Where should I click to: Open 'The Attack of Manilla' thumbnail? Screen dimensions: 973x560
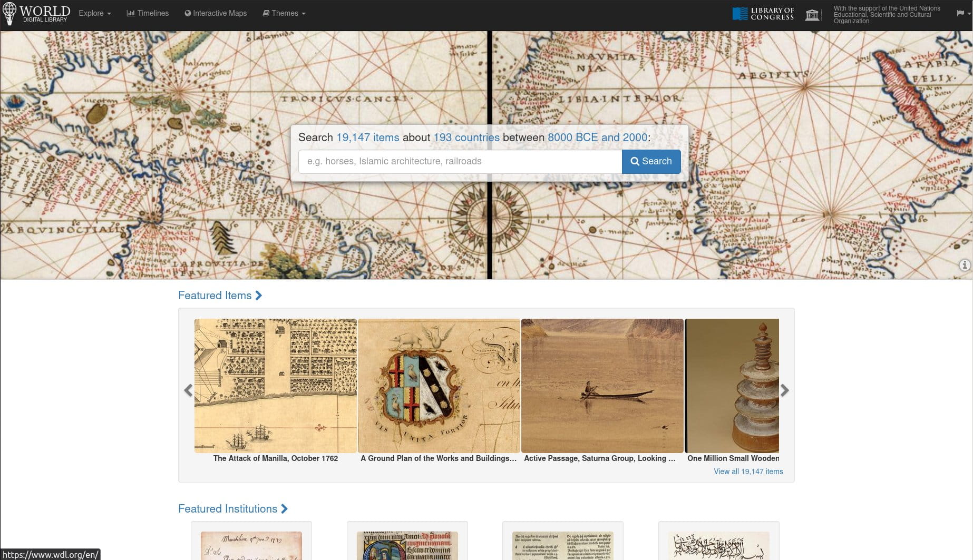tap(275, 386)
